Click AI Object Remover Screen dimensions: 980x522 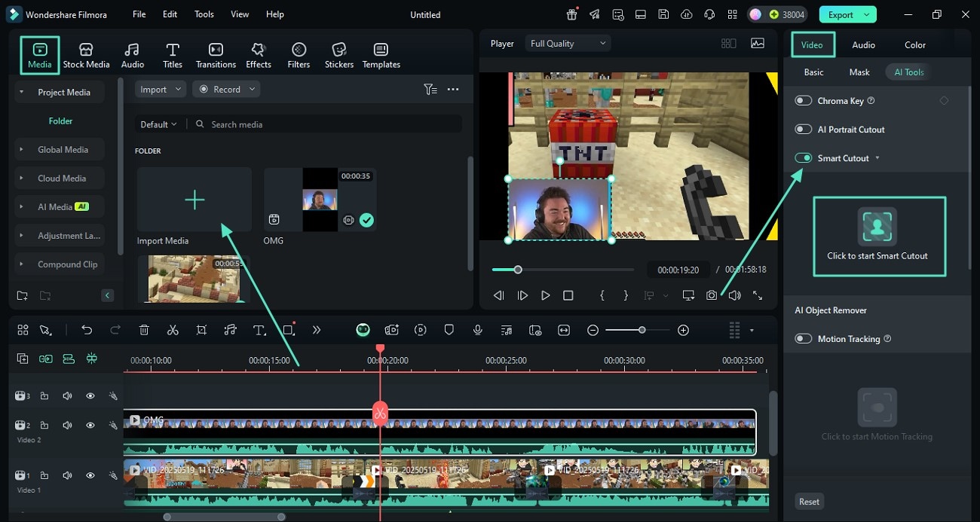pos(830,310)
